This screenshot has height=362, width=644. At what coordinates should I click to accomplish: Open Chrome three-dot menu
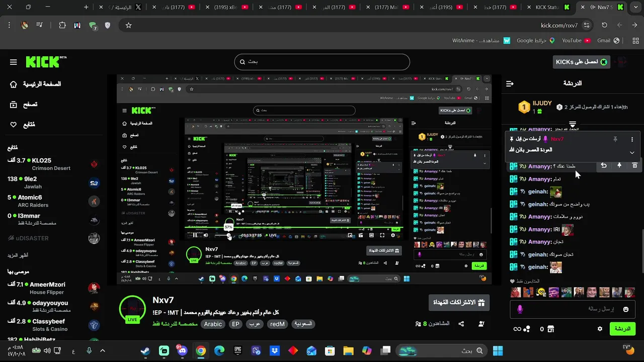9,25
